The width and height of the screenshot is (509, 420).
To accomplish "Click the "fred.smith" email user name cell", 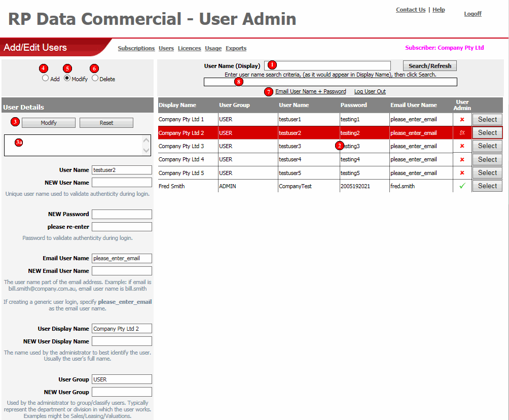I will 403,186.
